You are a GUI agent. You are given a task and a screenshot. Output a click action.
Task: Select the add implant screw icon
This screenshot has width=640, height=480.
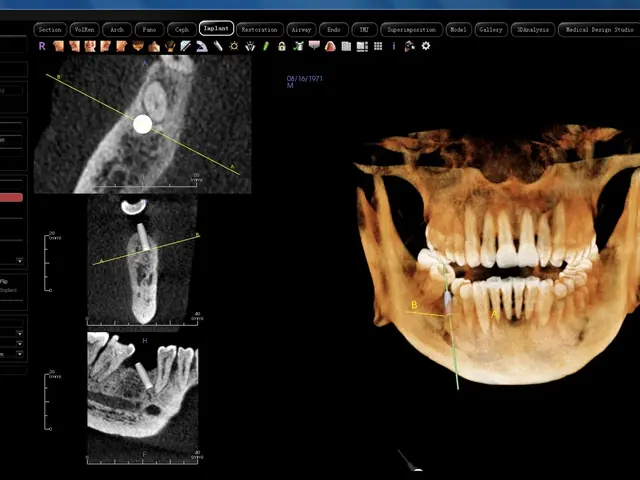pos(218,46)
